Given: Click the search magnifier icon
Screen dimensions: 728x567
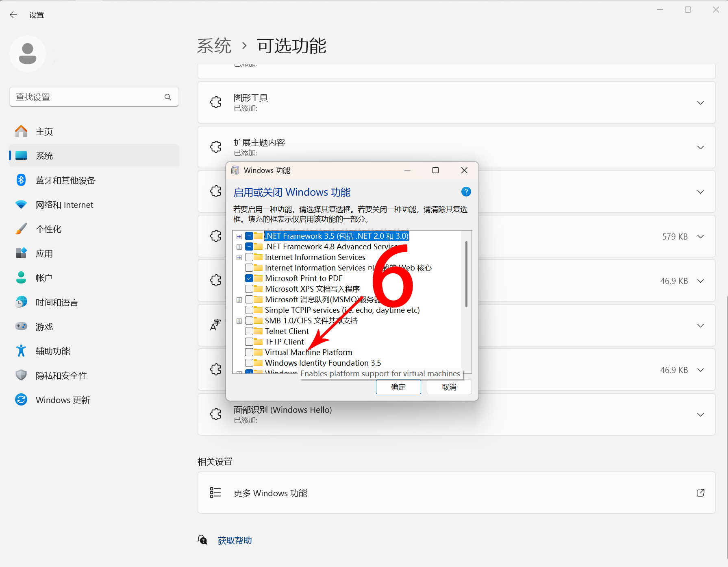Looking at the screenshot, I should pos(168,97).
